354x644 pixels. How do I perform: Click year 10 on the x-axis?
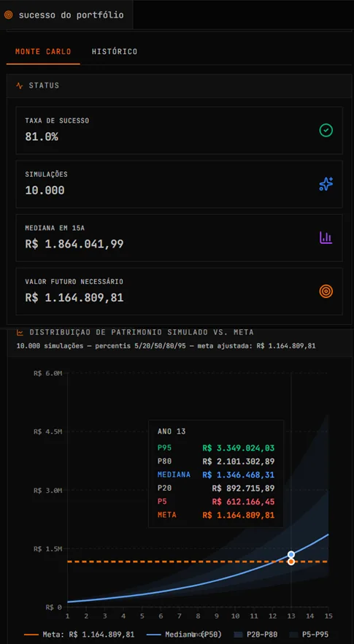pos(235,616)
